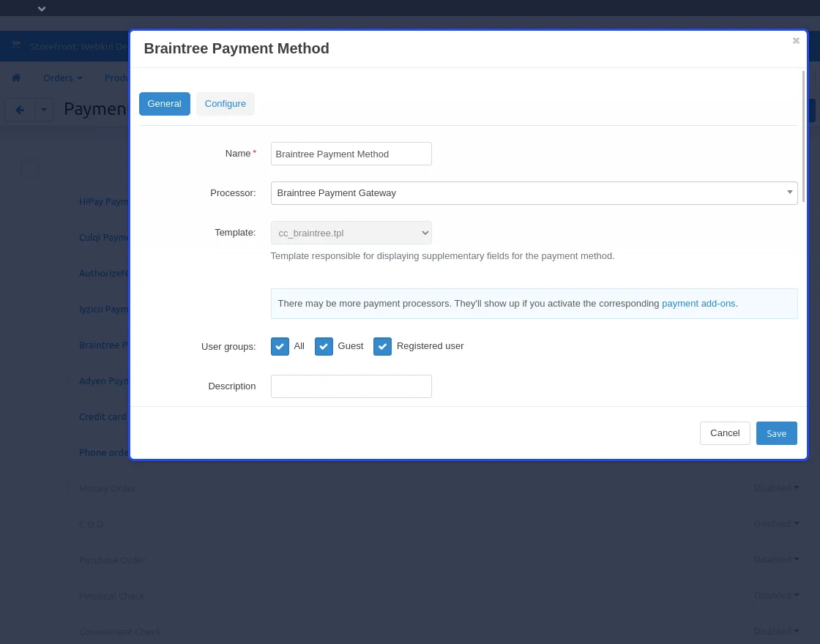
Task: Open the C.O.D payment method
Action: pyautogui.click(x=91, y=524)
